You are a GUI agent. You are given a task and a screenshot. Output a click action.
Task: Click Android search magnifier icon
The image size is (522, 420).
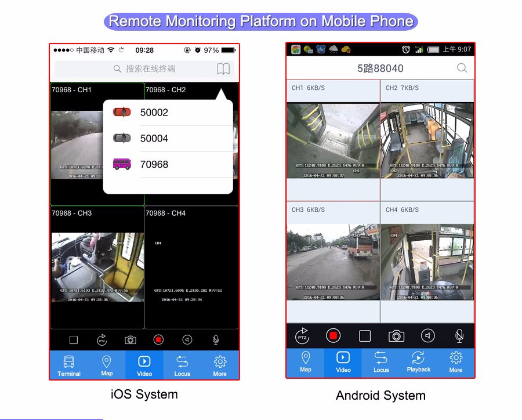[462, 68]
